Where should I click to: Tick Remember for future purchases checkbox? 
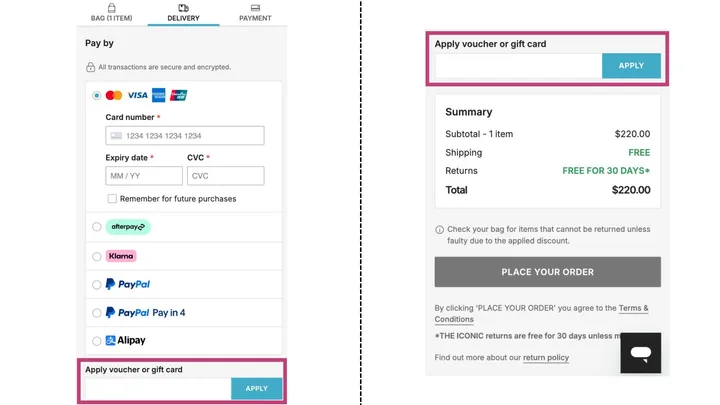tap(112, 199)
